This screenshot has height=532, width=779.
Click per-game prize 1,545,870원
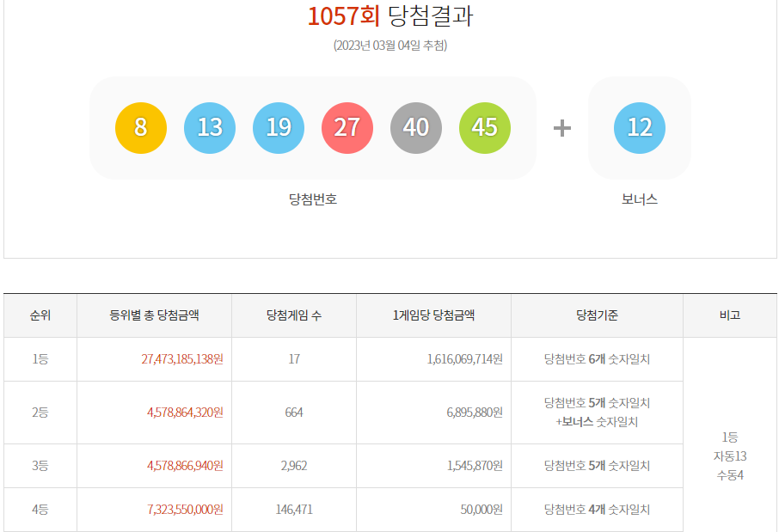tap(475, 466)
